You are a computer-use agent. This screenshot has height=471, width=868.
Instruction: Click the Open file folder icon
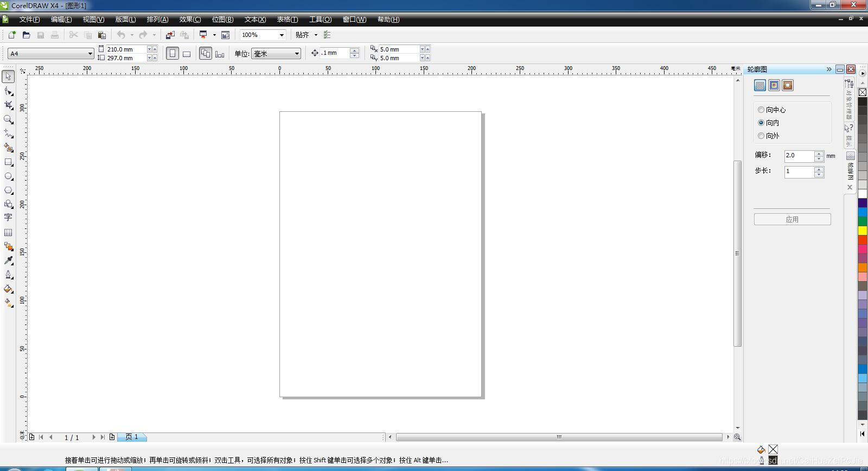26,35
